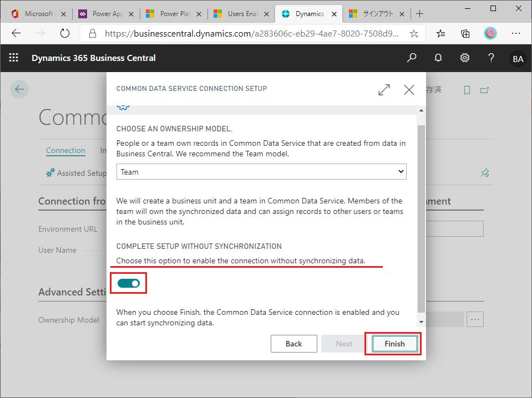Click the bookmark icon on the page

point(467,90)
